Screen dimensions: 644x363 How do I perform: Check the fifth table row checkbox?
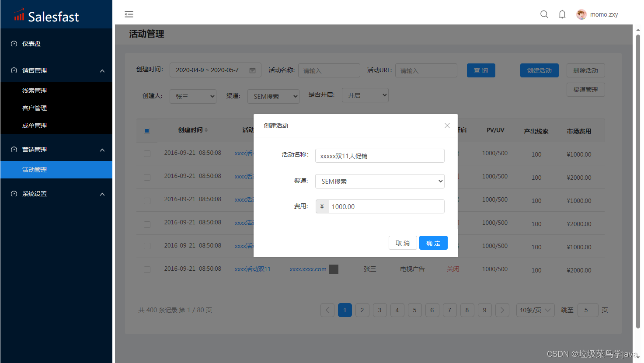(x=147, y=246)
